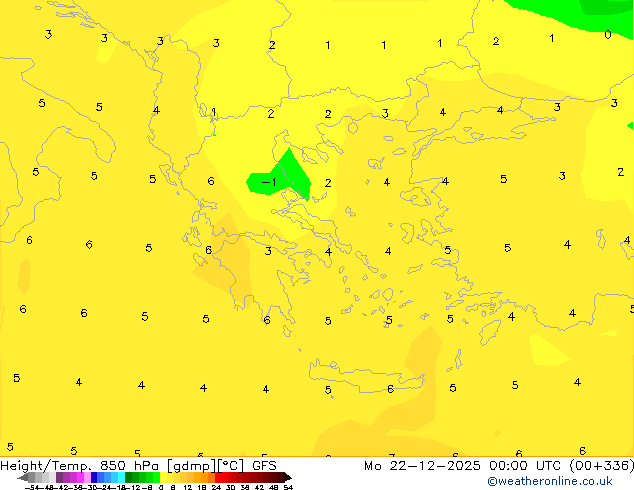Click the cyan swatch in color legend

point(121,477)
